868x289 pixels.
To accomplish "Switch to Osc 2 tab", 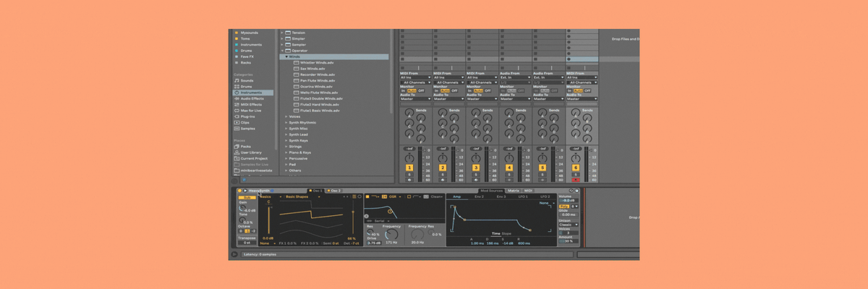I will coord(334,191).
